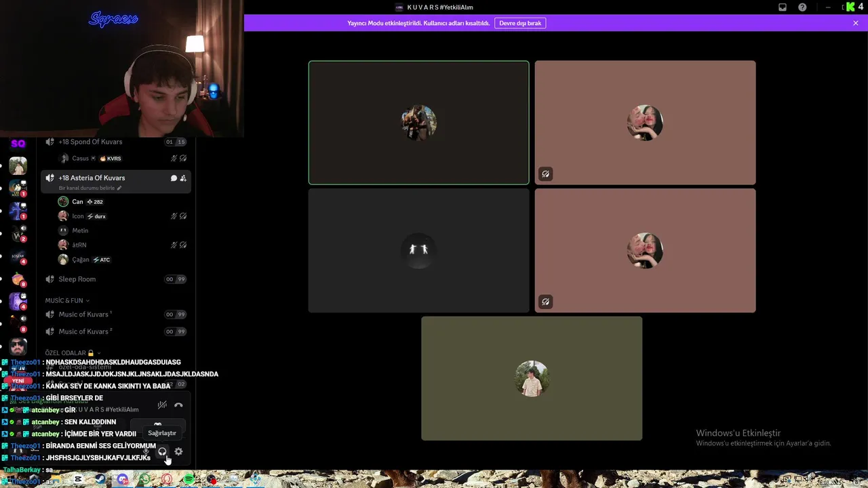Set channel status 'Bir kanal durumu belirle'
The height and width of the screenshot is (488, 868).
pos(90,188)
